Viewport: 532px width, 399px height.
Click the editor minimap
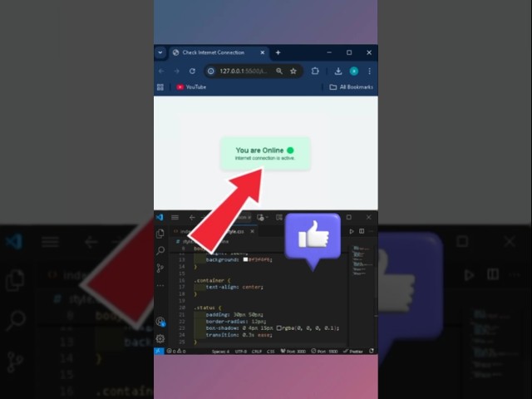coord(362,260)
